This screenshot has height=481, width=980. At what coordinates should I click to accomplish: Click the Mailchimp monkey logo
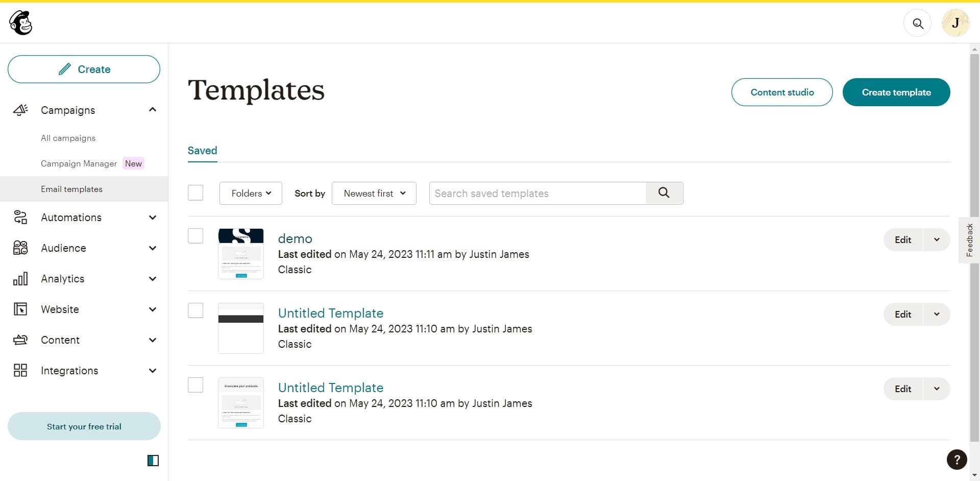point(21,23)
